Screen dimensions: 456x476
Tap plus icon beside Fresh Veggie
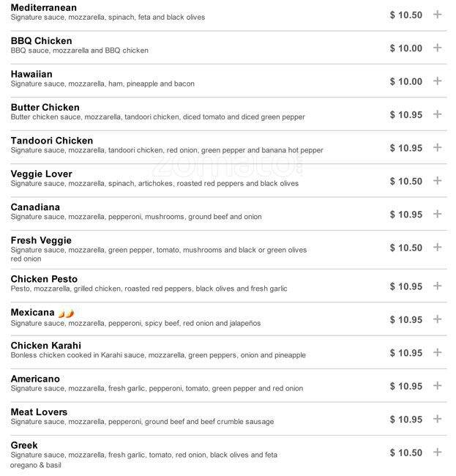tap(438, 248)
